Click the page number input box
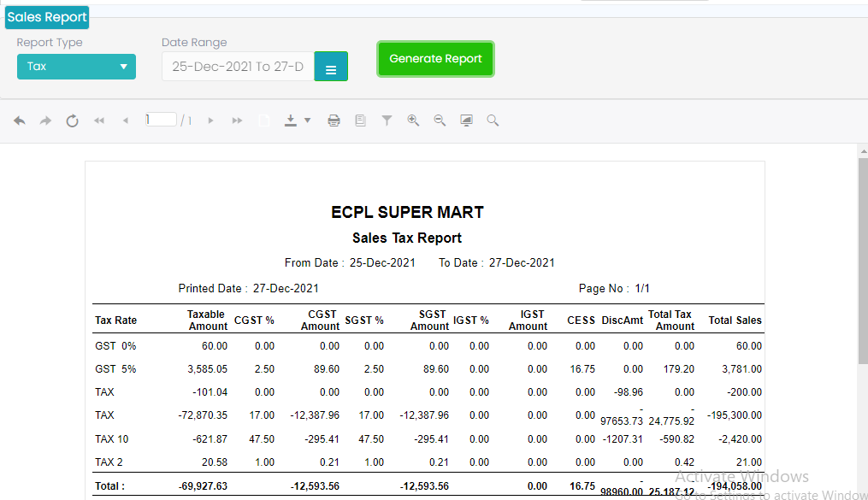The height and width of the screenshot is (500, 868). [x=160, y=121]
